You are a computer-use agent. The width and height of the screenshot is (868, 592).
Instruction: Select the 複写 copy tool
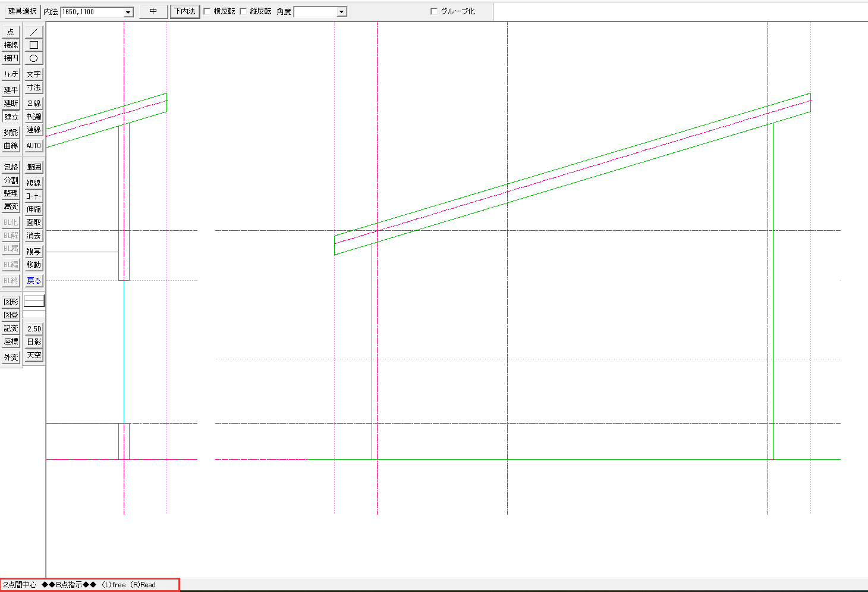(x=34, y=252)
